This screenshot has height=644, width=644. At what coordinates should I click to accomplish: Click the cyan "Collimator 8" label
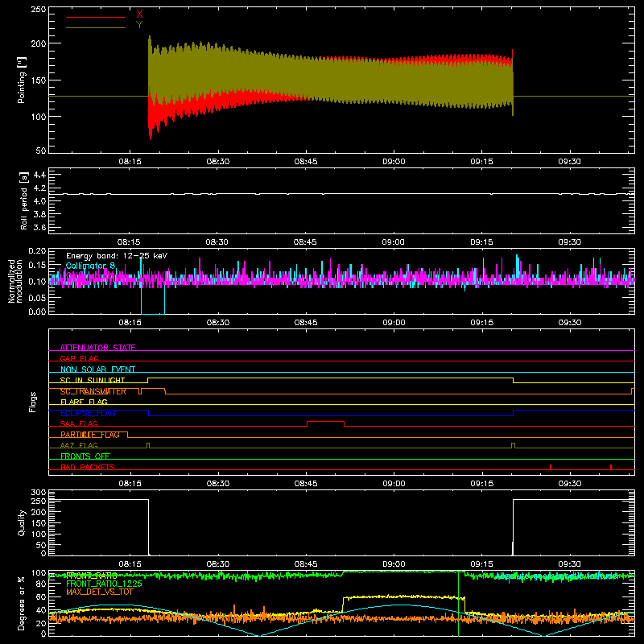pyautogui.click(x=90, y=266)
